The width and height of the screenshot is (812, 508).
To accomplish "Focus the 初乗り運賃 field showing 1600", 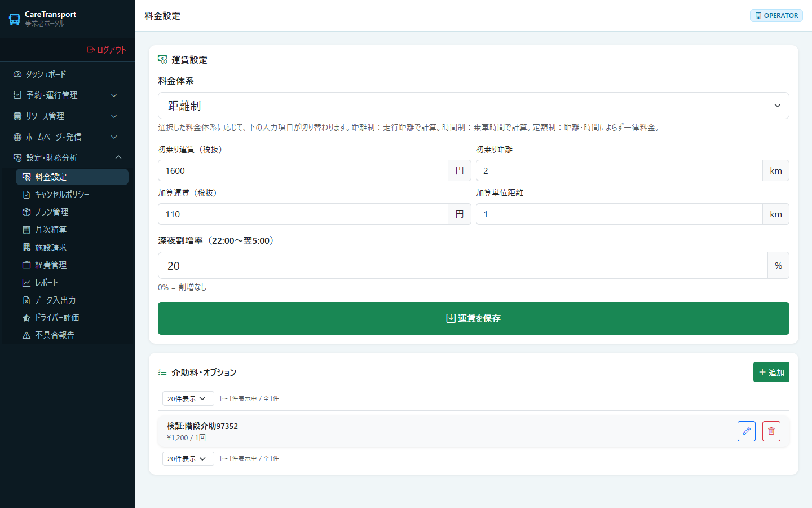I will pyautogui.click(x=303, y=170).
